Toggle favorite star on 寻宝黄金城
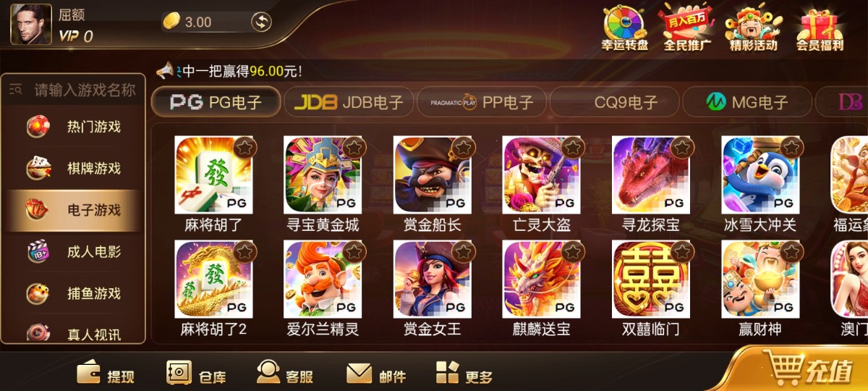The height and width of the screenshot is (391, 868). tap(354, 148)
